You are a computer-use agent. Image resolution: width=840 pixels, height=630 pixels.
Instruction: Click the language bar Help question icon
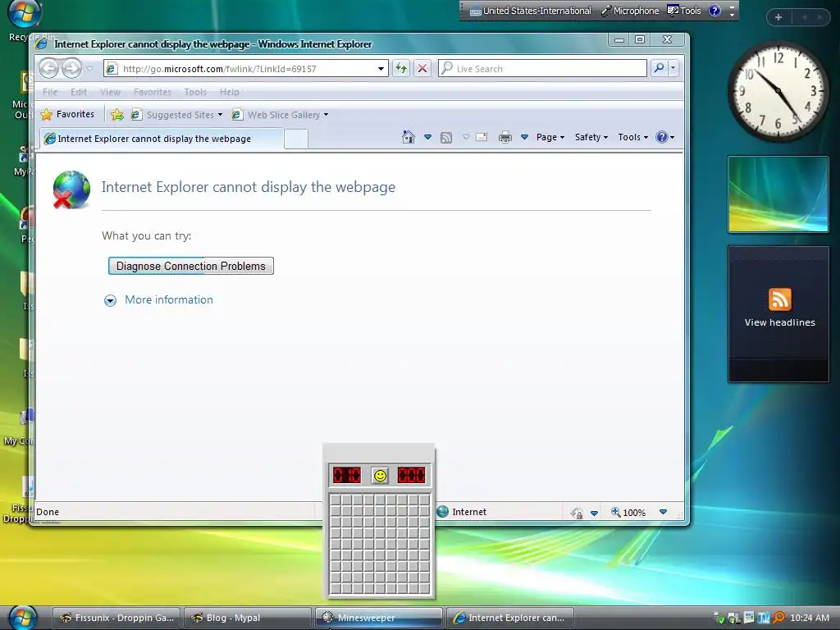click(x=714, y=11)
